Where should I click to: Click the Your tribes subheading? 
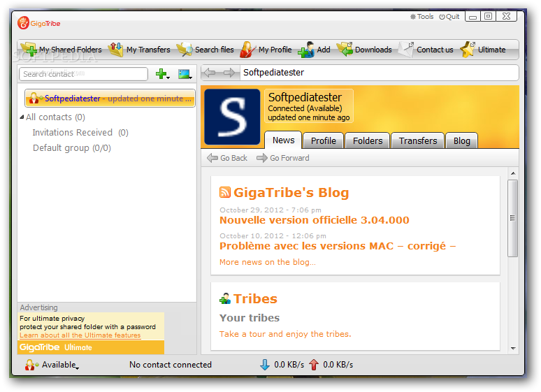250,318
